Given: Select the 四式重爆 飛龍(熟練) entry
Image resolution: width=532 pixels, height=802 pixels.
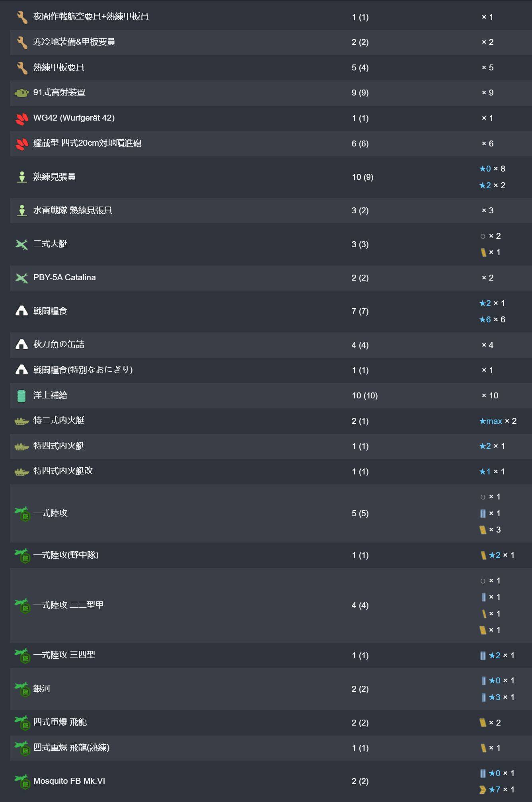Looking at the screenshot, I should pos(72,747).
